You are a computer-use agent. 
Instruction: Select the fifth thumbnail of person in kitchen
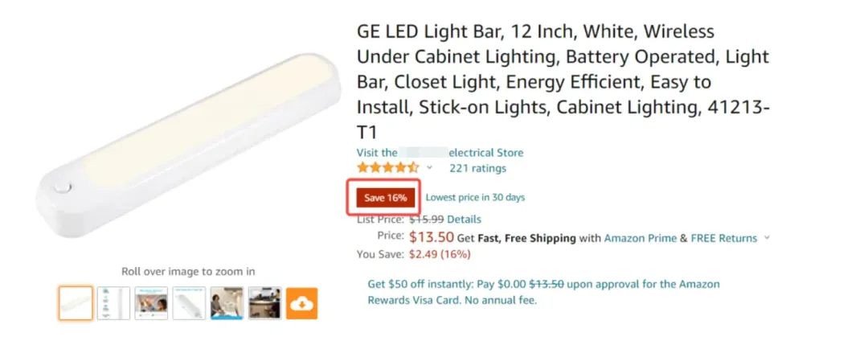click(227, 303)
